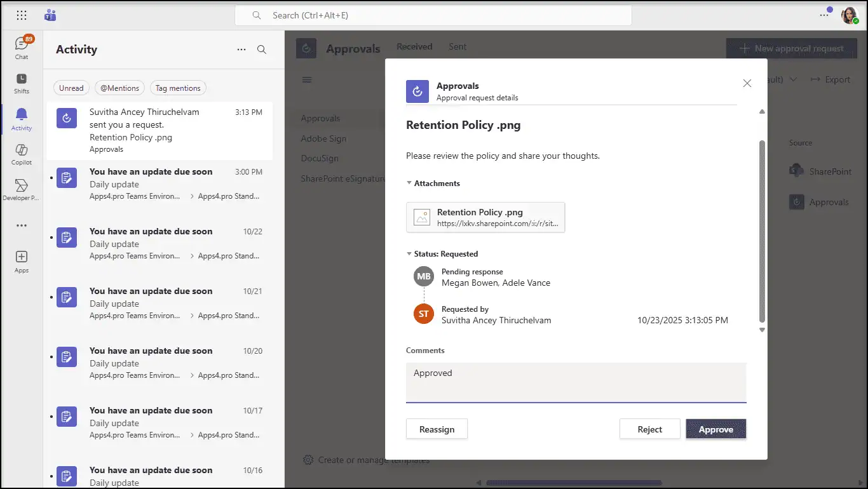This screenshot has width=868, height=489.
Task: Click the Approve button
Action: (715, 429)
